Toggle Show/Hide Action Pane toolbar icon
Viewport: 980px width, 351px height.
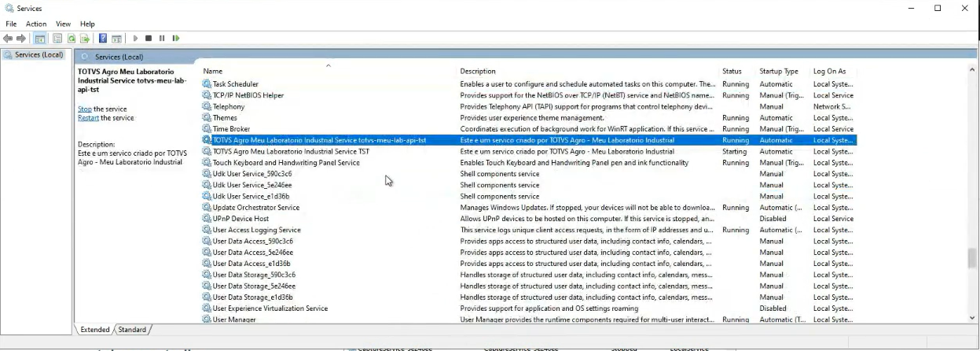[116, 38]
